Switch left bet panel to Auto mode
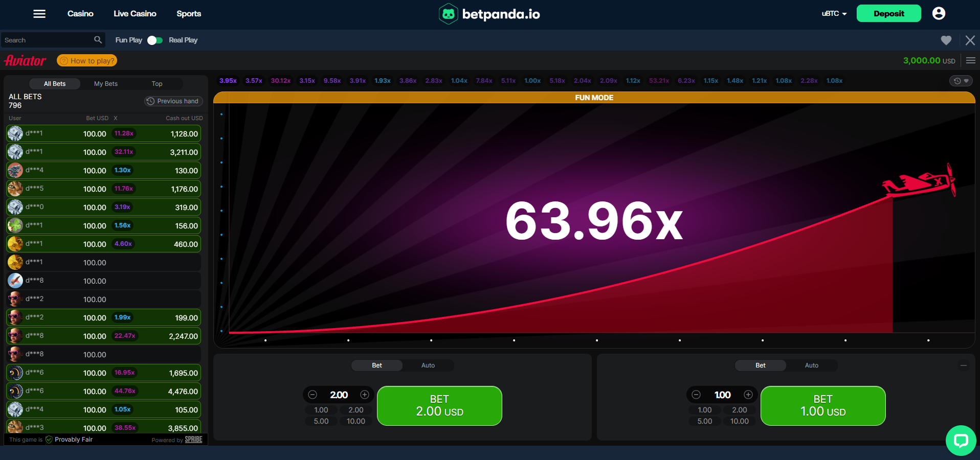This screenshot has width=980, height=460. tap(428, 365)
